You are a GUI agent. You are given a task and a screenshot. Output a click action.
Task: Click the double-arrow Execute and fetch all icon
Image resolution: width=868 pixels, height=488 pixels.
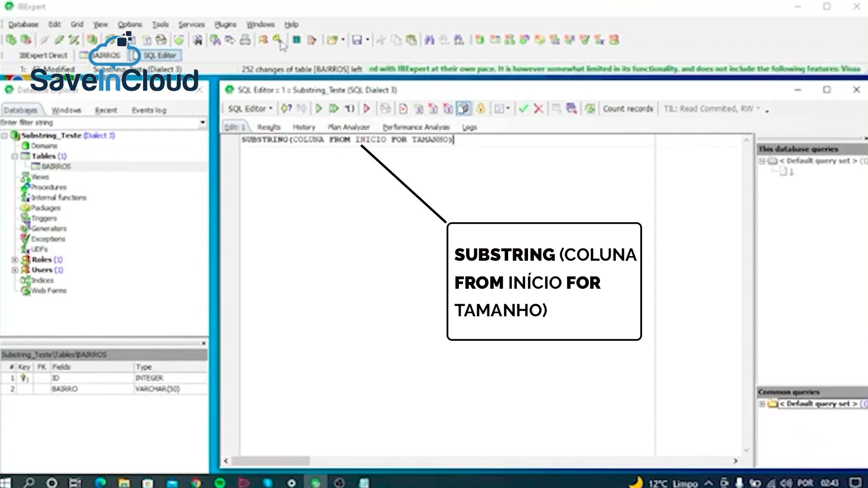click(334, 108)
